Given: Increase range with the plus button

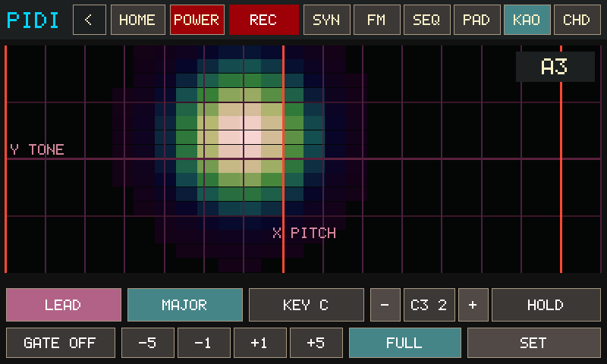Looking at the screenshot, I should [x=473, y=305].
